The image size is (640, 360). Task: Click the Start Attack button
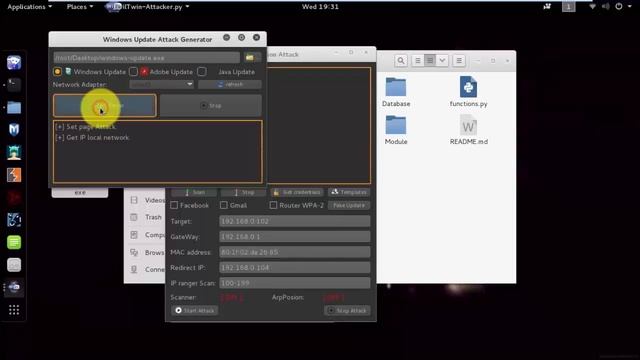(195, 311)
